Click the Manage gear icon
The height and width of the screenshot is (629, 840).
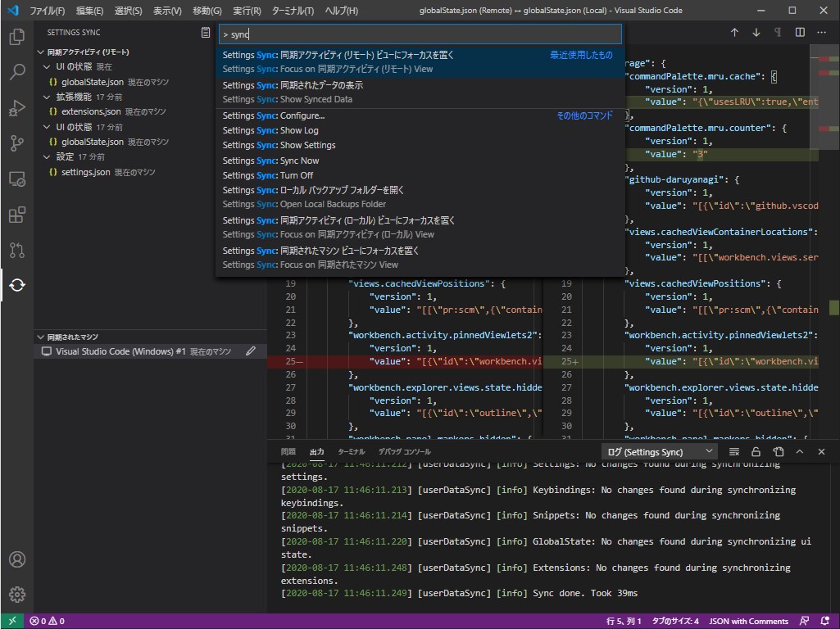[x=16, y=595]
